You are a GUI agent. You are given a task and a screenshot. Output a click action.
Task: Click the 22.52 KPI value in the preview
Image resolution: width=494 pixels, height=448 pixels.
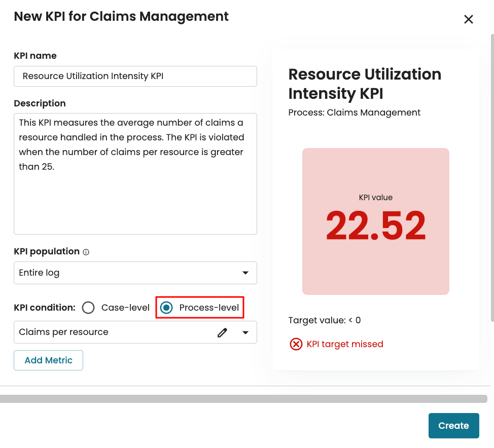coord(375,226)
